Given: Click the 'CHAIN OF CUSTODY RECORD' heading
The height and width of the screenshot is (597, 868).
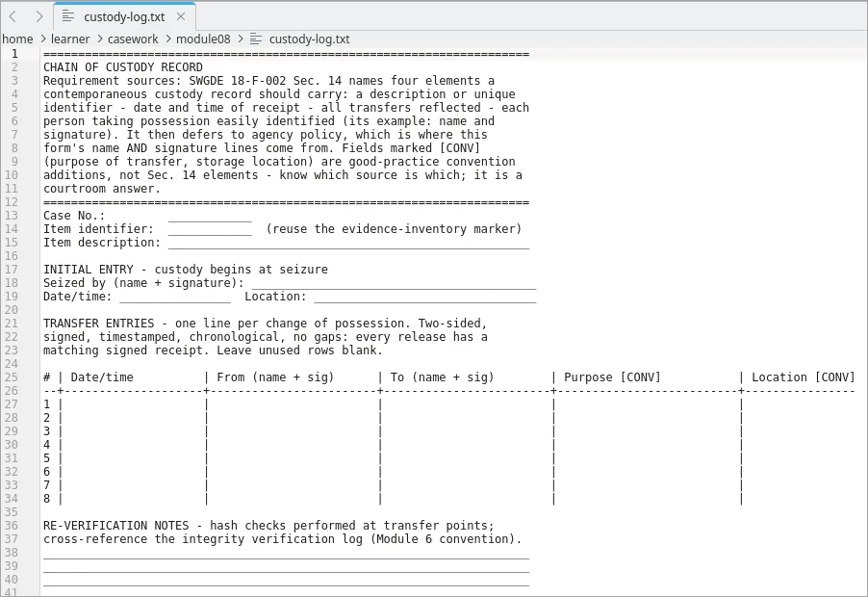Looking at the screenshot, I should pyautogui.click(x=123, y=67).
